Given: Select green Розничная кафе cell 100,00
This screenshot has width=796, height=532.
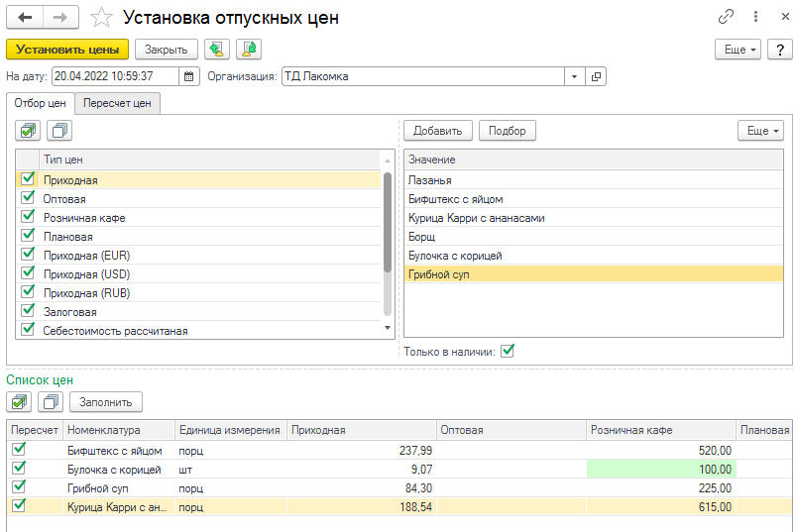Looking at the screenshot, I should (x=660, y=469).
